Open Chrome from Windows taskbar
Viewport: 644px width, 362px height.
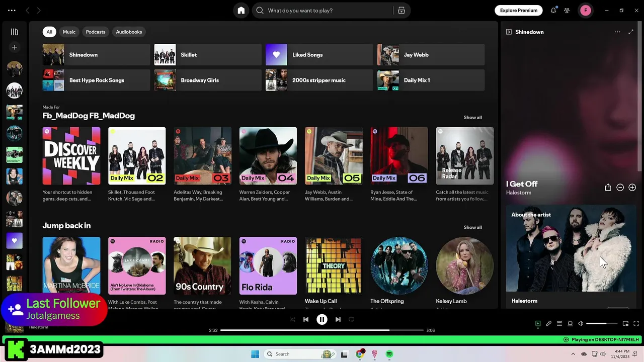359,354
